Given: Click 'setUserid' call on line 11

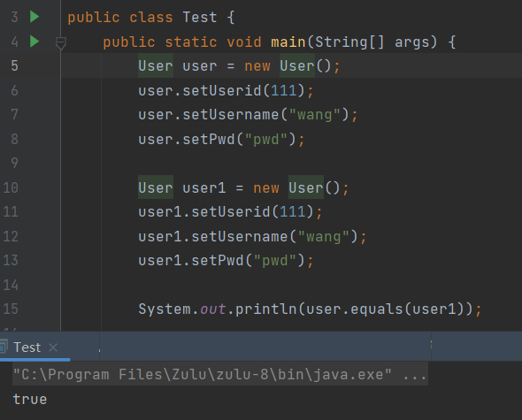Looking at the screenshot, I should point(231,212).
